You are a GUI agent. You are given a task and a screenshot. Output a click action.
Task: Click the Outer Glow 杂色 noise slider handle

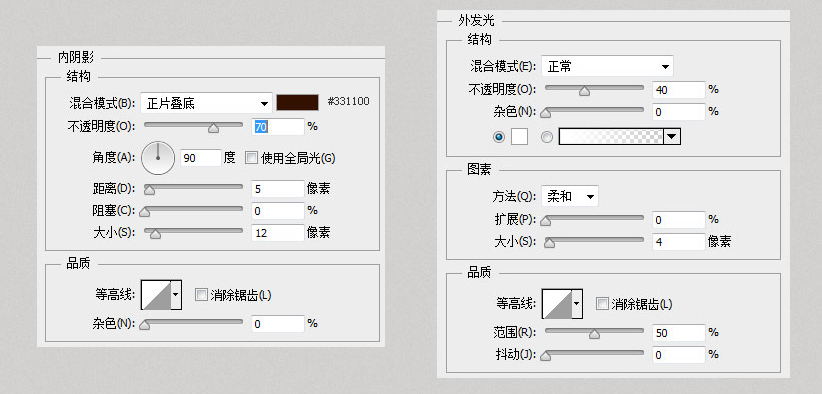[546, 113]
